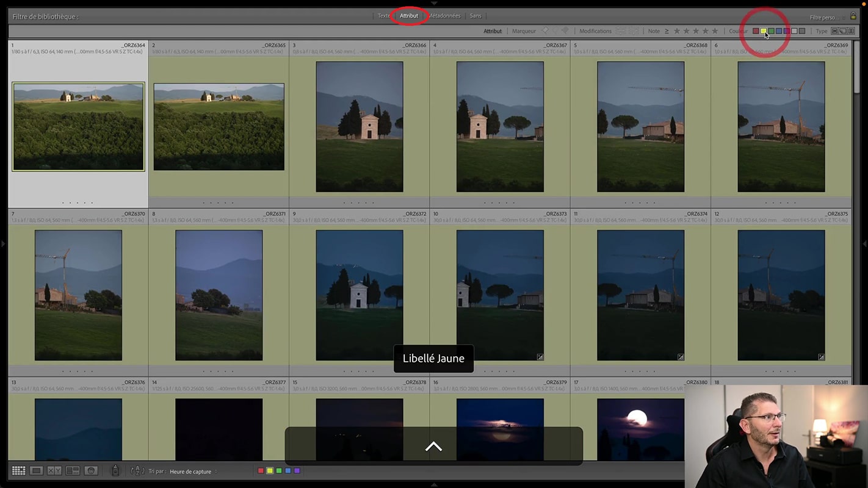This screenshot has width=868, height=488.
Task: Toggle virtual copies Type filter
Action: click(x=842, y=31)
